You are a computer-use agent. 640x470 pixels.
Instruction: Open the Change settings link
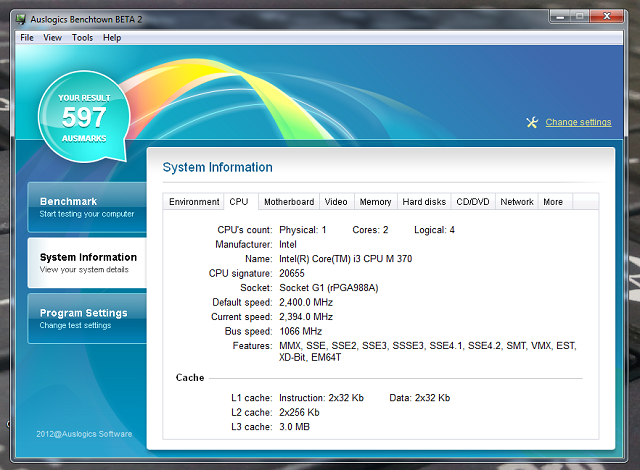tap(578, 122)
